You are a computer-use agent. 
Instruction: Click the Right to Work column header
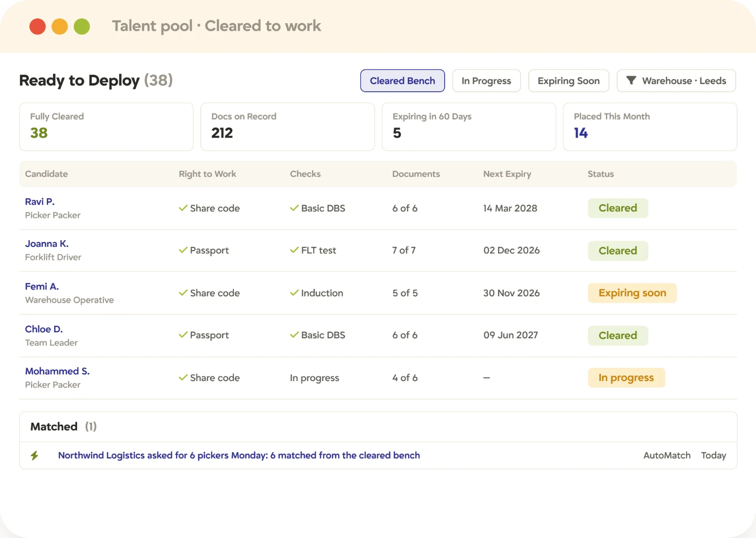click(x=207, y=174)
